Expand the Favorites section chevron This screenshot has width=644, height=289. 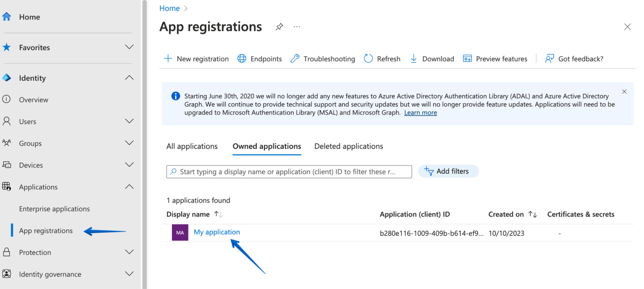(x=129, y=47)
